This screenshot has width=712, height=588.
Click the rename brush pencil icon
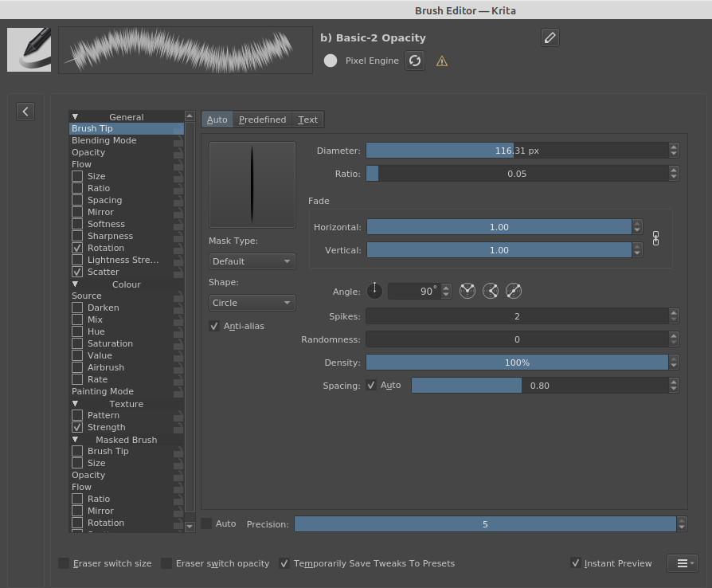point(550,37)
